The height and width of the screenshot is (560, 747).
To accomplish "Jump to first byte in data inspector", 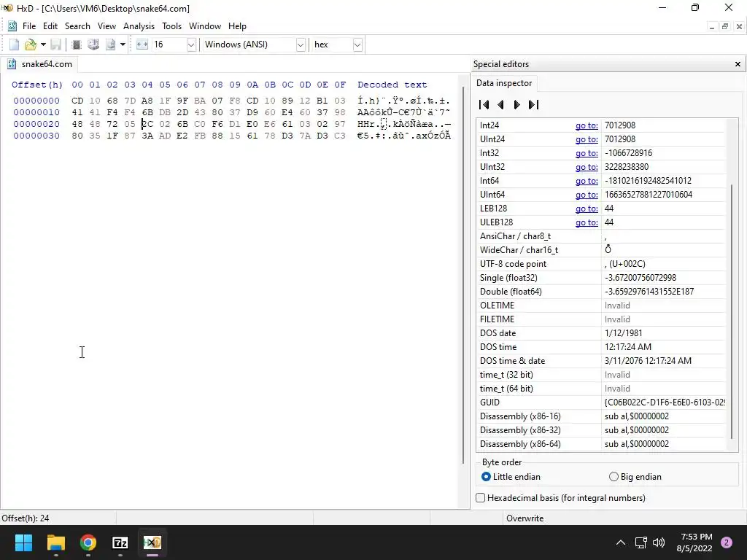I will [x=484, y=105].
